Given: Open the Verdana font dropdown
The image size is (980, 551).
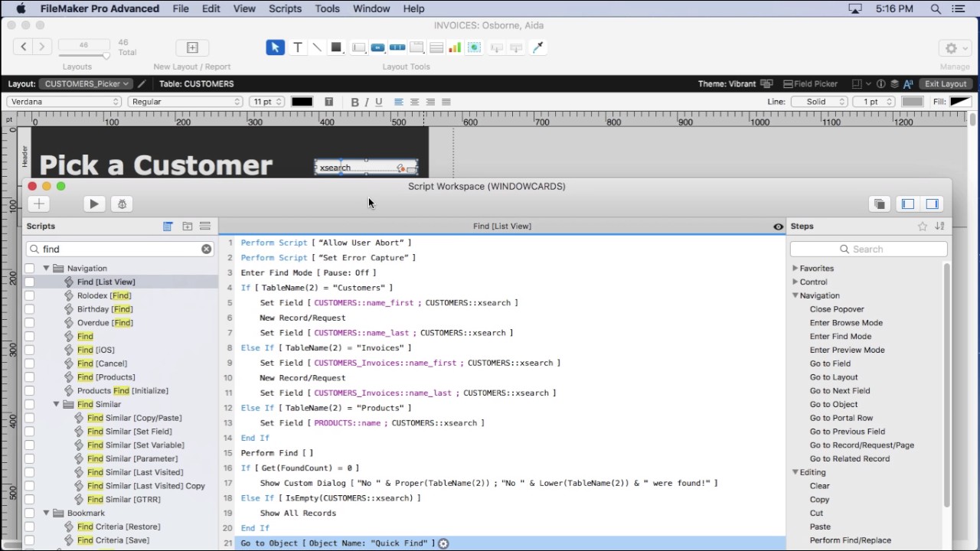Looking at the screenshot, I should pyautogui.click(x=64, y=102).
